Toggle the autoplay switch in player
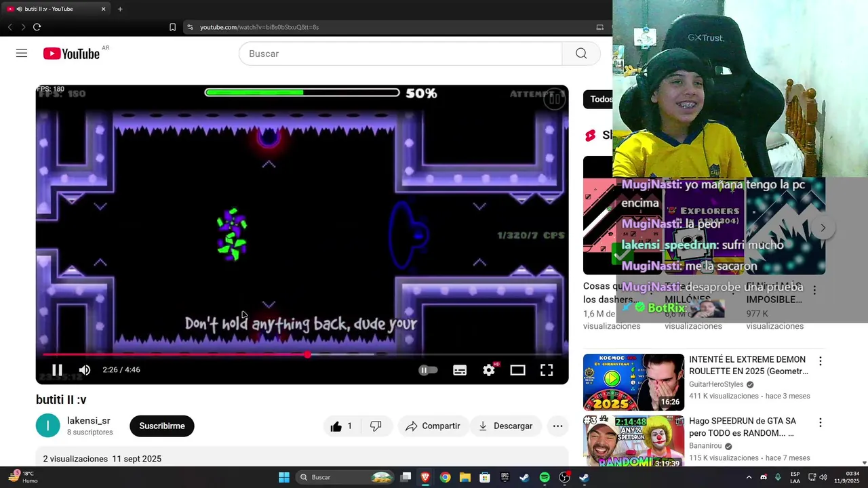The image size is (868, 488). [428, 370]
